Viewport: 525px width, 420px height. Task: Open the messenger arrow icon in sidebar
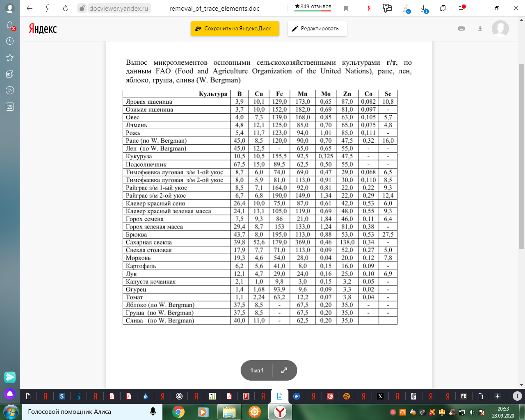tap(10, 377)
